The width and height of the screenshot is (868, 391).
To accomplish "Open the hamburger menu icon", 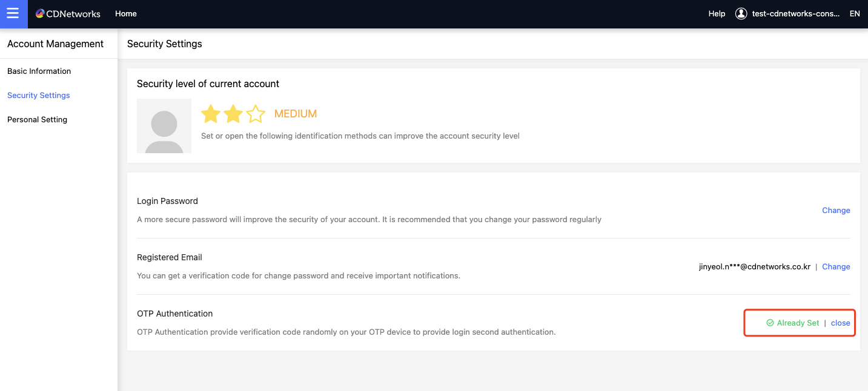I will [x=13, y=13].
